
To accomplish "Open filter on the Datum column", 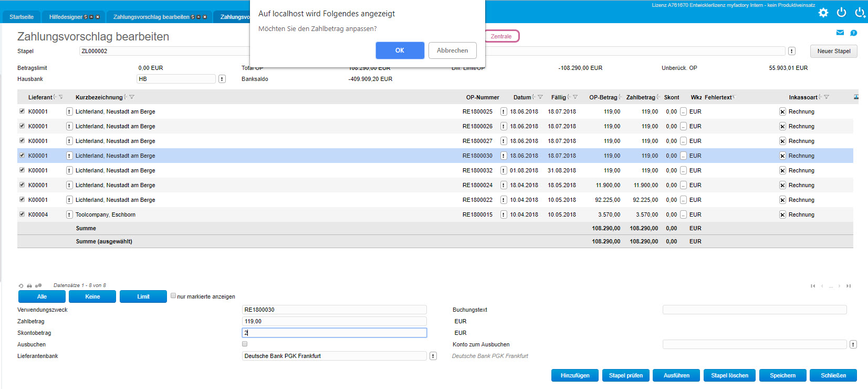I will pyautogui.click(x=540, y=97).
